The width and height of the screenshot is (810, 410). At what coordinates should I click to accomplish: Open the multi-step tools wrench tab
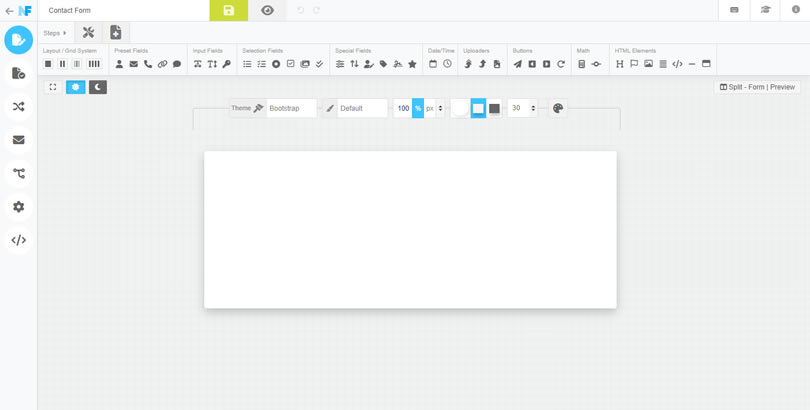click(88, 33)
